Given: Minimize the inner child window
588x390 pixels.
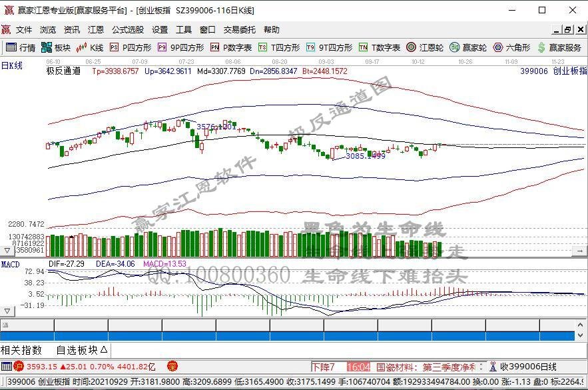Looking at the screenshot, I should (x=557, y=29).
